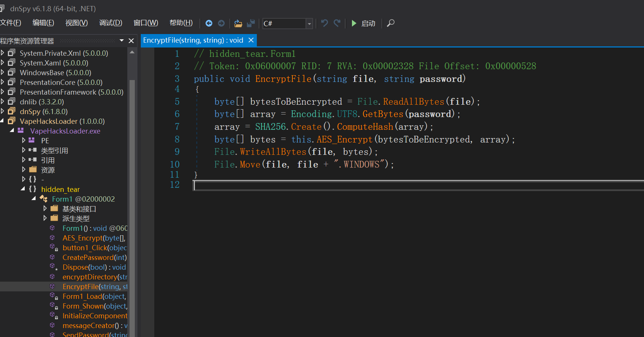644x337 pixels.
Task: Open the assembly explorer panel options arrow
Action: 122,40
